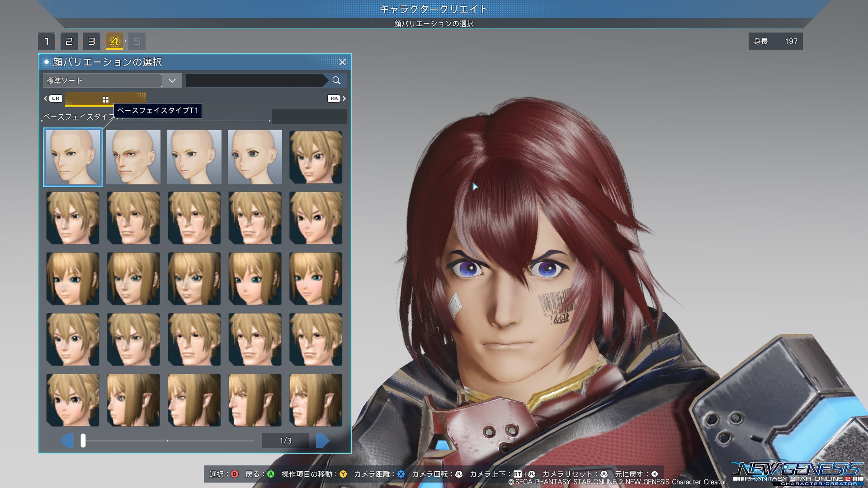Viewport: 868px width, 488px height.
Task: Click the search magnifier icon
Action: (336, 80)
